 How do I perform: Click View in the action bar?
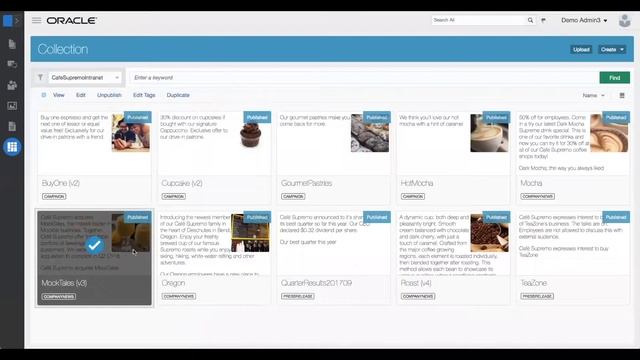click(x=59, y=95)
